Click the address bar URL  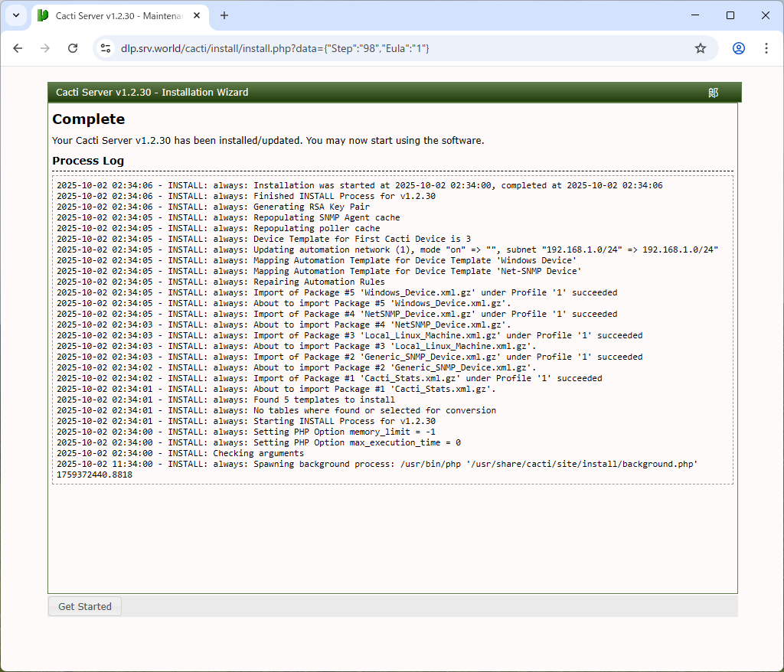(x=276, y=48)
